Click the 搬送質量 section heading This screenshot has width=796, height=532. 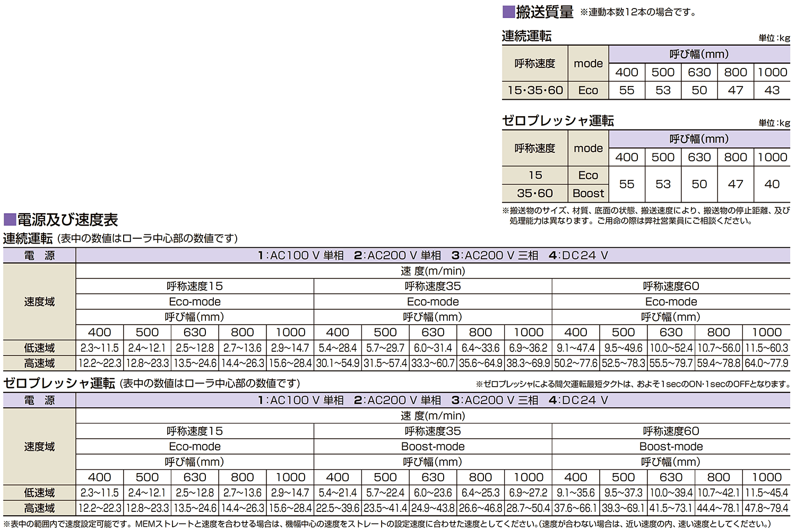pos(538,12)
